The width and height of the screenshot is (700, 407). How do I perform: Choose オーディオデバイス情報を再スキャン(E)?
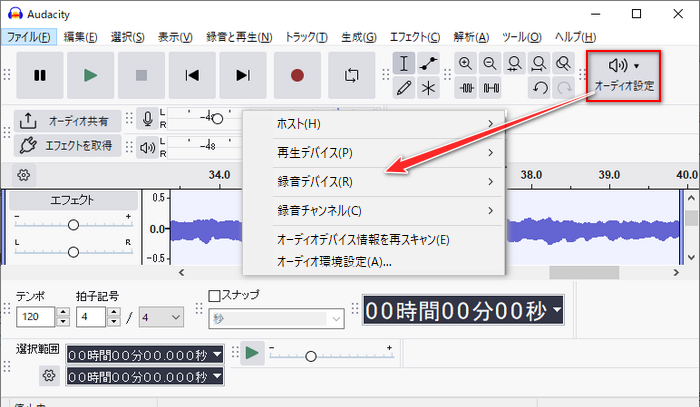(374, 240)
